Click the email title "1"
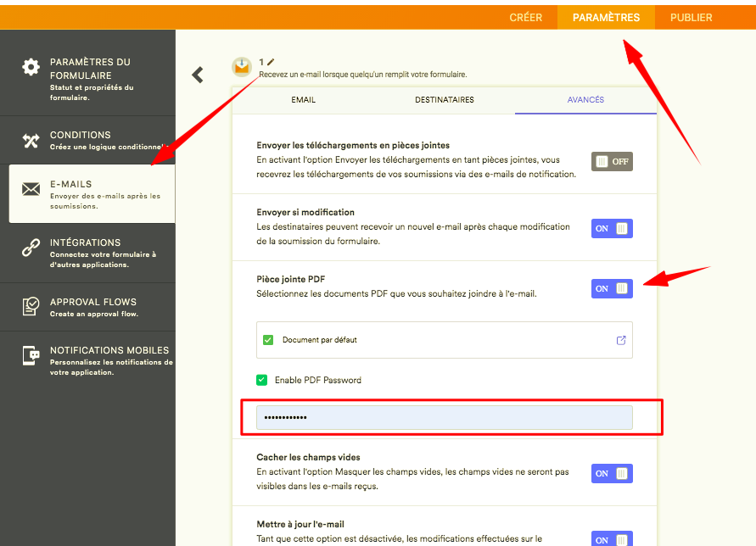 261,62
